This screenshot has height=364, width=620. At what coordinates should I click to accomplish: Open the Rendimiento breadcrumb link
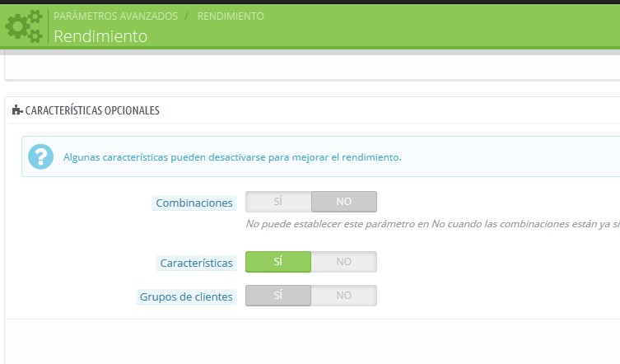[x=231, y=16]
